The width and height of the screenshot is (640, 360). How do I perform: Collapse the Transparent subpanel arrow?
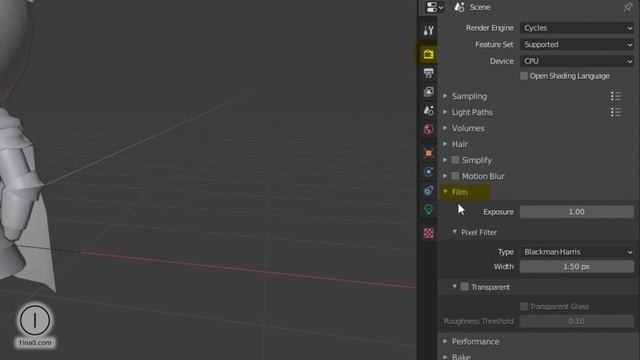(x=454, y=287)
